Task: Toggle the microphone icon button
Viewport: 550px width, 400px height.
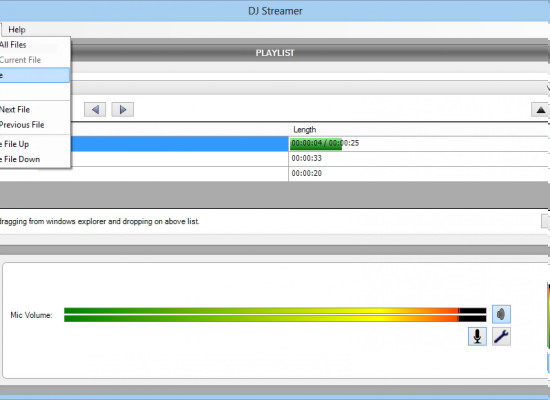Action: pyautogui.click(x=477, y=336)
